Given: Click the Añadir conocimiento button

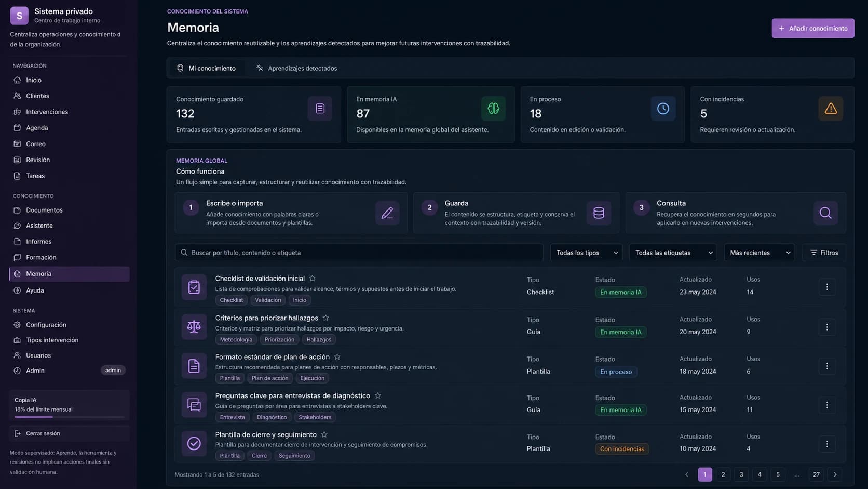Looking at the screenshot, I should 812,28.
